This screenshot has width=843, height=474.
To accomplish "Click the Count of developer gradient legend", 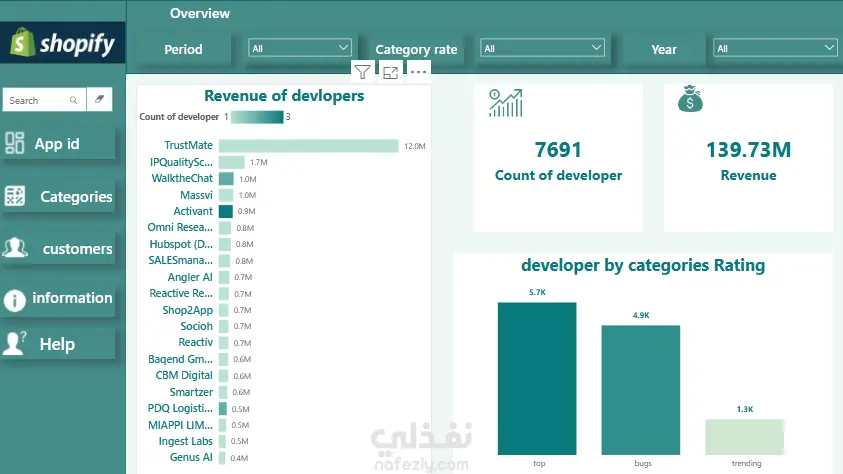I will (257, 117).
